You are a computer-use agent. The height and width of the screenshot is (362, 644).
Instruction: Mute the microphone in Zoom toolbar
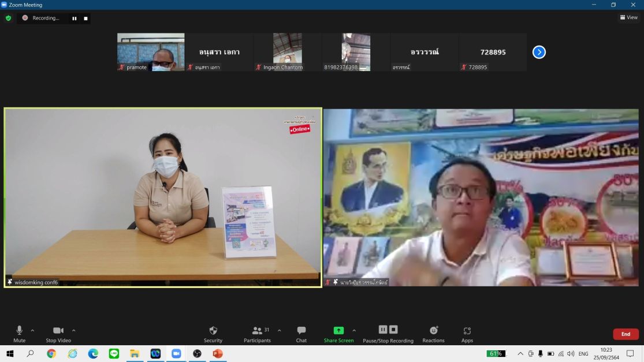click(x=19, y=334)
